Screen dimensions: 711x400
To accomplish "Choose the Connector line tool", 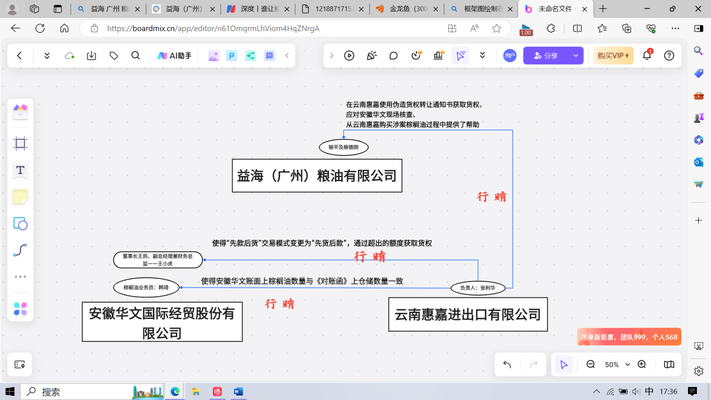I will coord(20,250).
